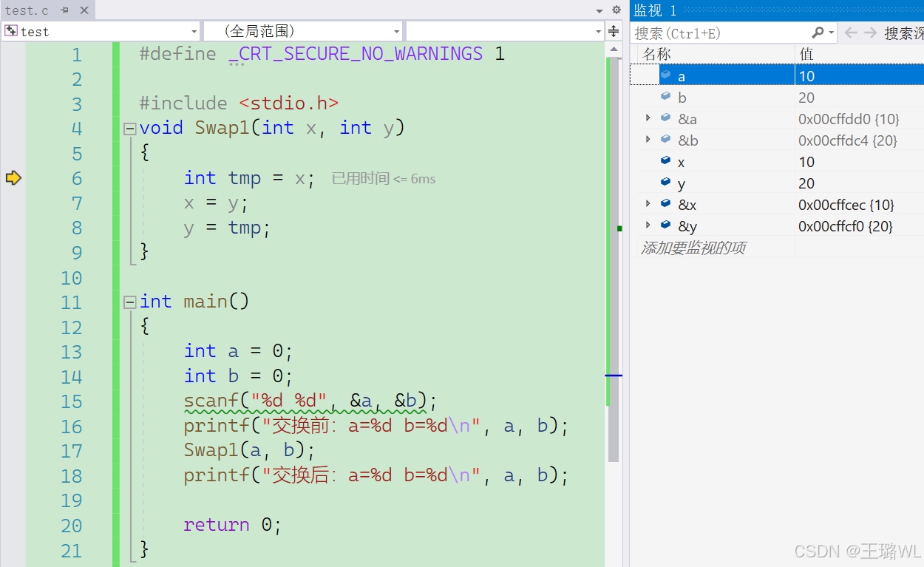Screen dimensions: 924x567
Task: Select watch row y
Action: [x=777, y=183]
